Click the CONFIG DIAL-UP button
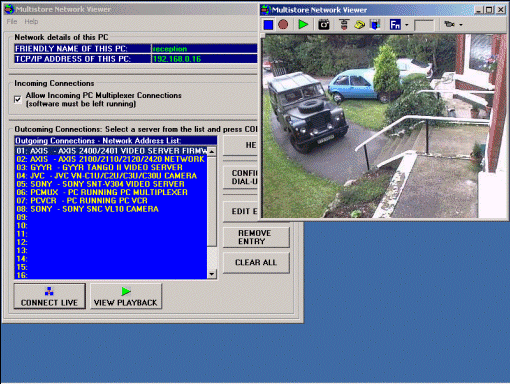510x384 pixels. tap(241, 177)
